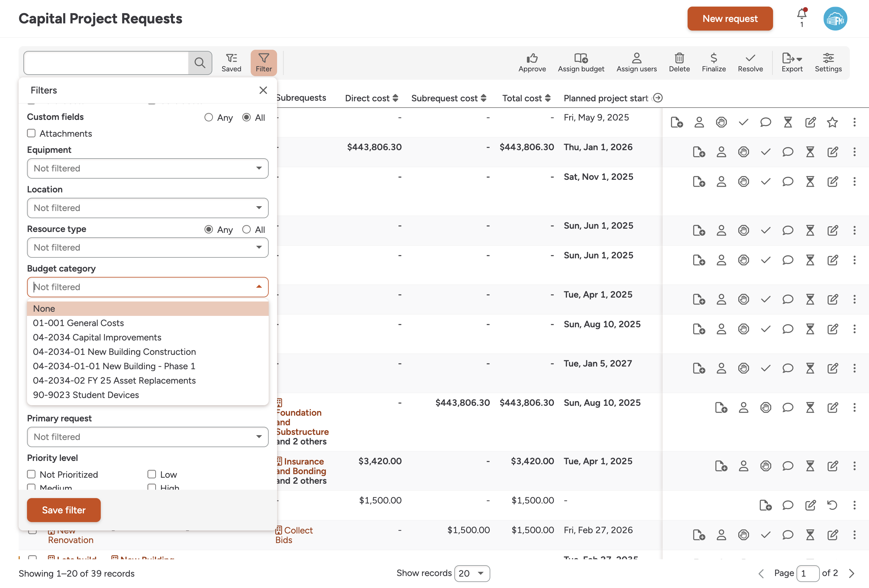Star the first row request
Image resolution: width=869 pixels, height=588 pixels.
pos(832,122)
